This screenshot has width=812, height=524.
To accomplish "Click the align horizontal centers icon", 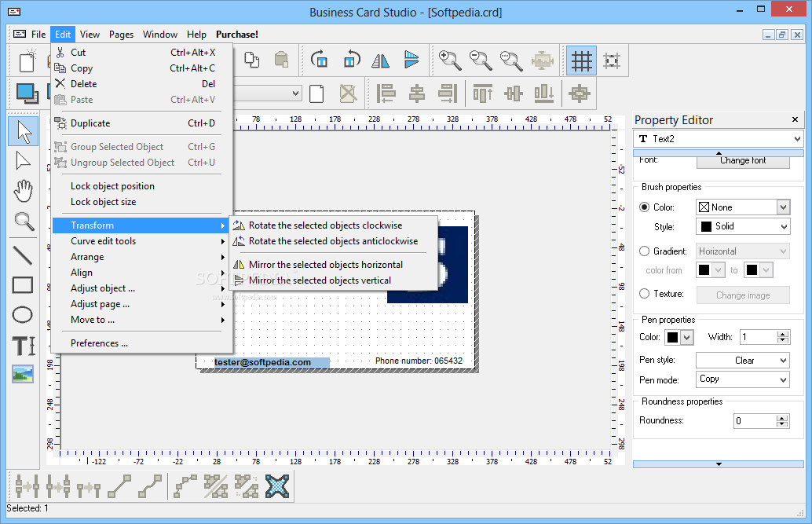I will tap(417, 93).
